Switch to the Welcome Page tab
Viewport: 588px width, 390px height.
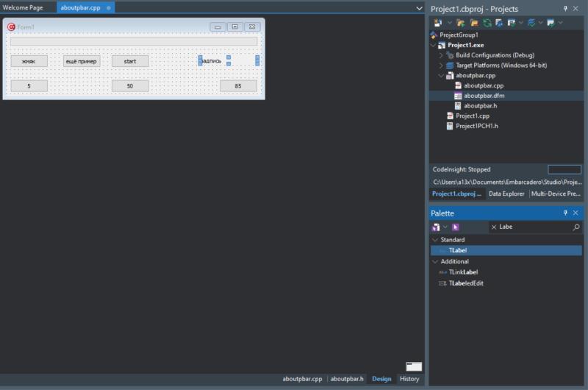[x=23, y=7]
